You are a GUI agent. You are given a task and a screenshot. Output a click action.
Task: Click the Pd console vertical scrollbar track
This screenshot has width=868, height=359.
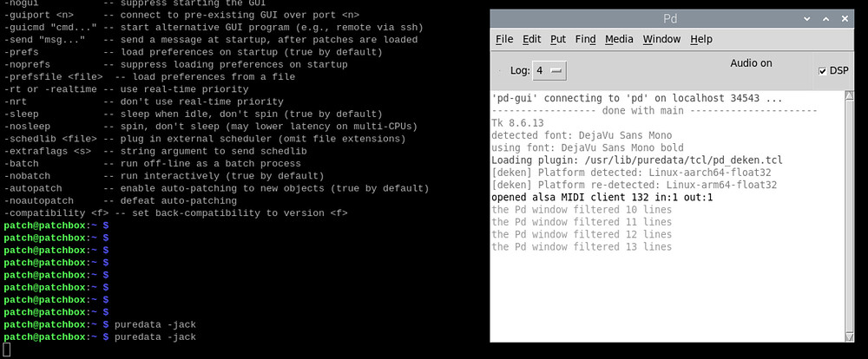[849, 216]
